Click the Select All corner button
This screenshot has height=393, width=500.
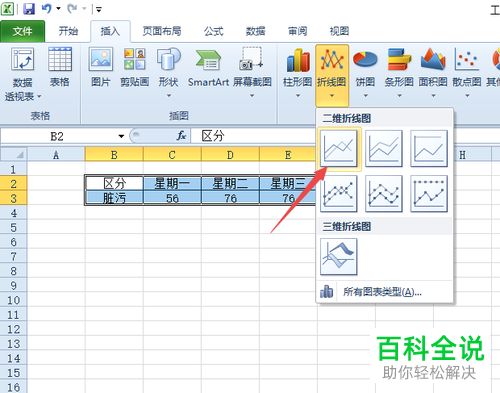coord(14,155)
